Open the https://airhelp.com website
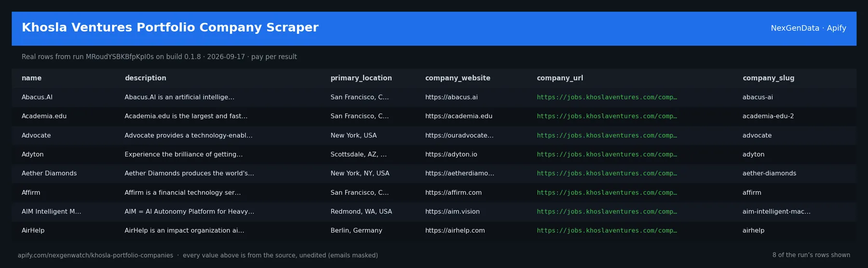This screenshot has width=868, height=268. tap(455, 230)
